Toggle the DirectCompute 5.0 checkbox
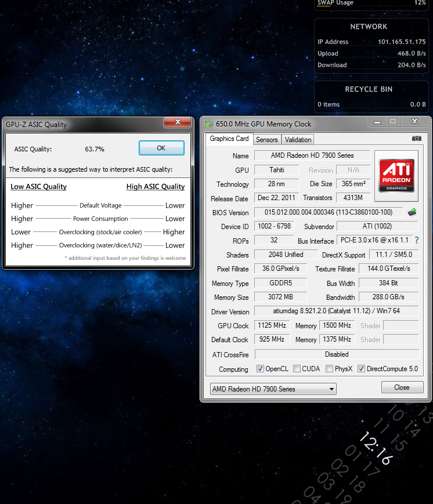Viewport: 433px width, 504px height. (361, 369)
